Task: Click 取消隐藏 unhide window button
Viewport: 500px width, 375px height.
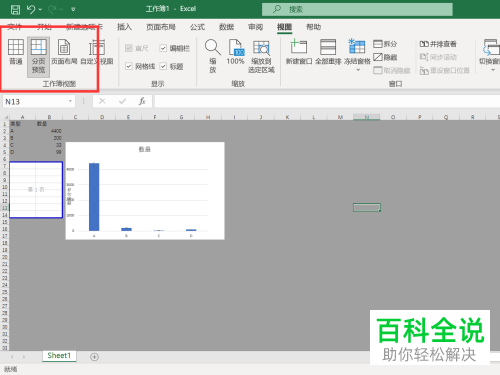Action: (392, 71)
